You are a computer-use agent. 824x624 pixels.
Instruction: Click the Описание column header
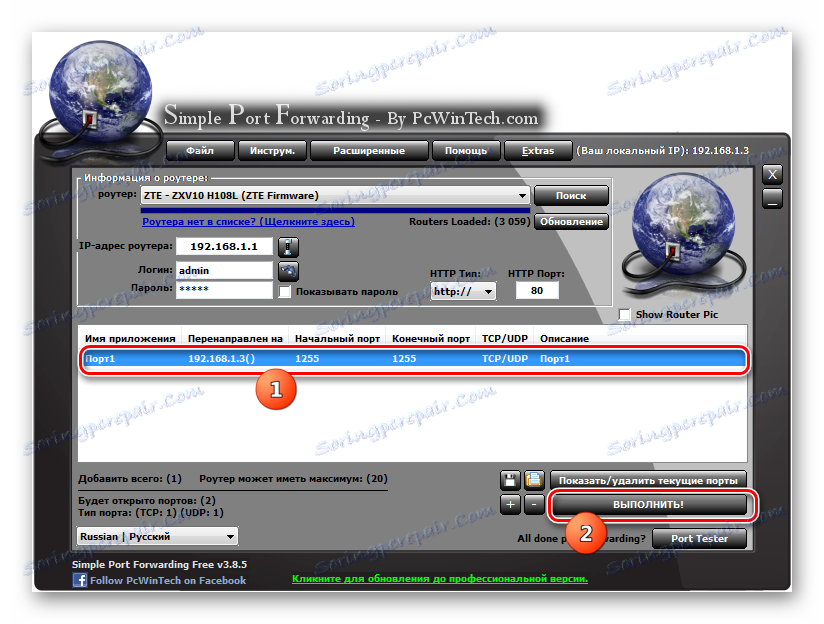click(564, 339)
